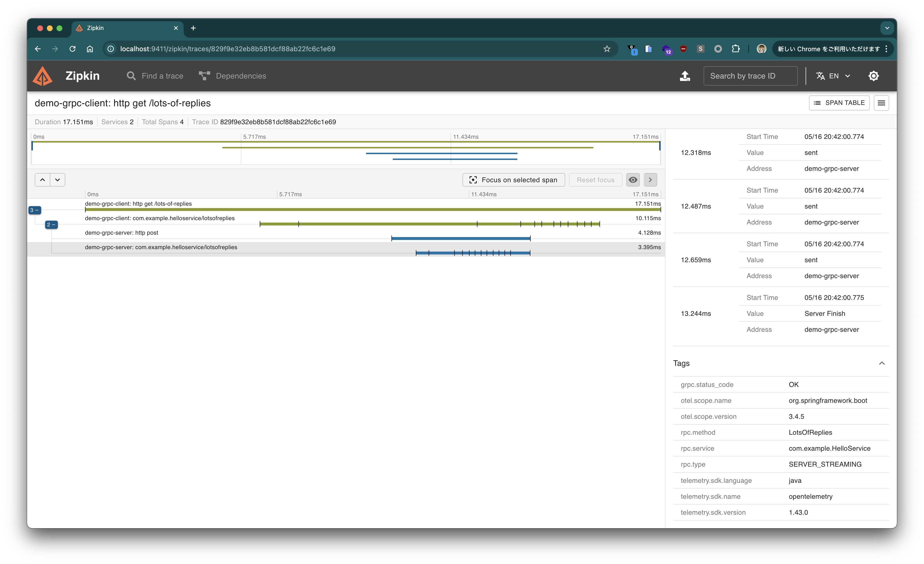Collapse the span group labeled 2
The width and height of the screenshot is (924, 564).
pyautogui.click(x=51, y=225)
